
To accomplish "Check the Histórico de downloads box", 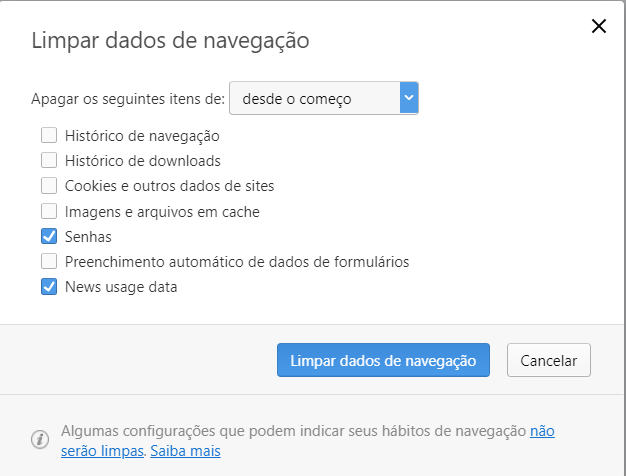I will pos(49,160).
